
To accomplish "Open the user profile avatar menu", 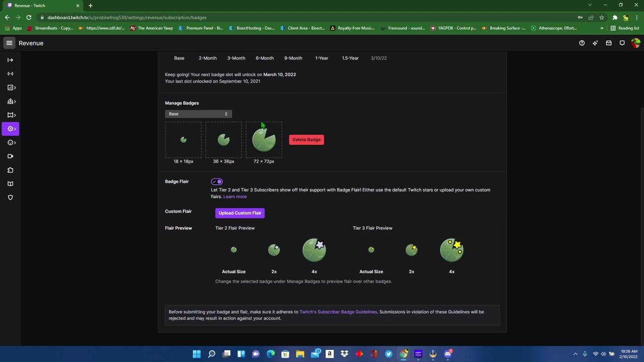I will tap(635, 43).
